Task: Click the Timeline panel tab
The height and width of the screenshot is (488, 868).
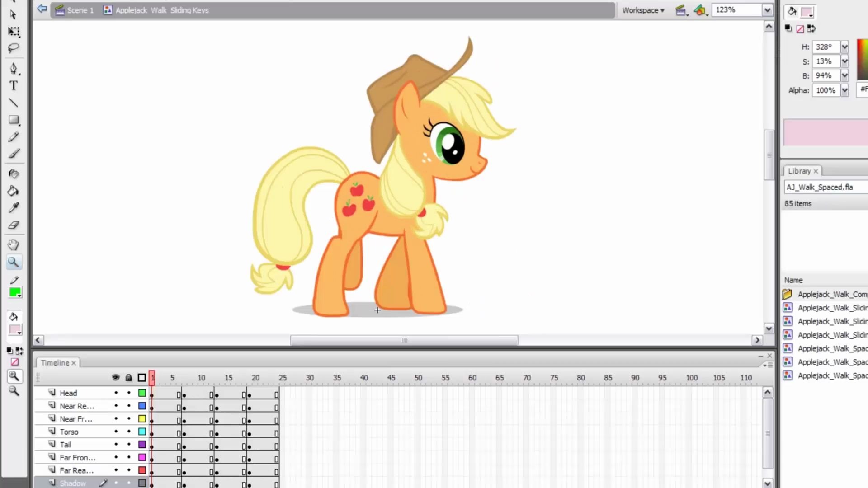Action: click(55, 362)
